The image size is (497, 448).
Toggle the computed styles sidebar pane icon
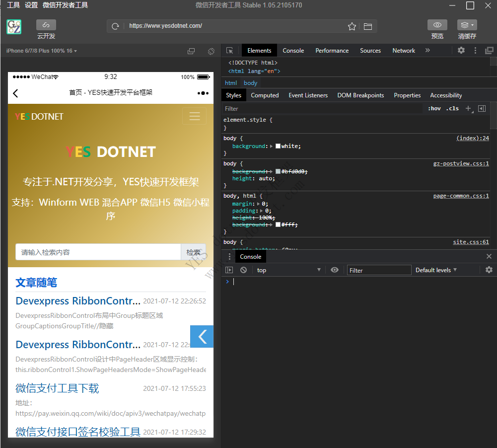pos(482,108)
